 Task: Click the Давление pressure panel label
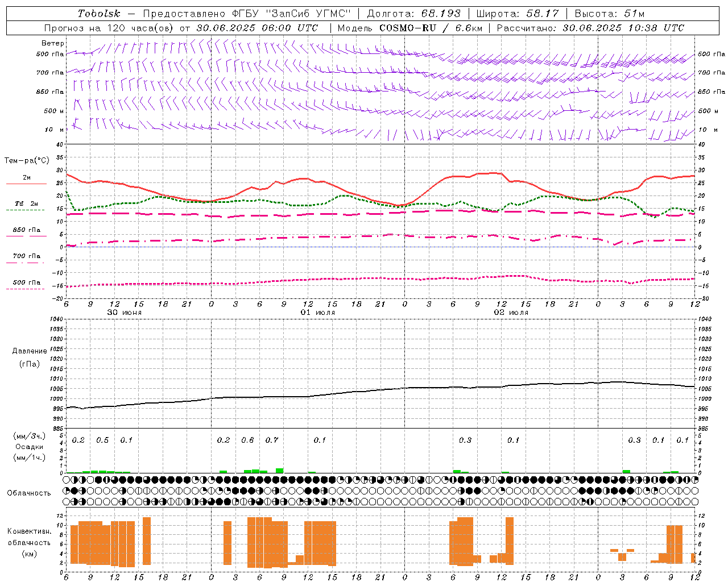pyautogui.click(x=30, y=351)
